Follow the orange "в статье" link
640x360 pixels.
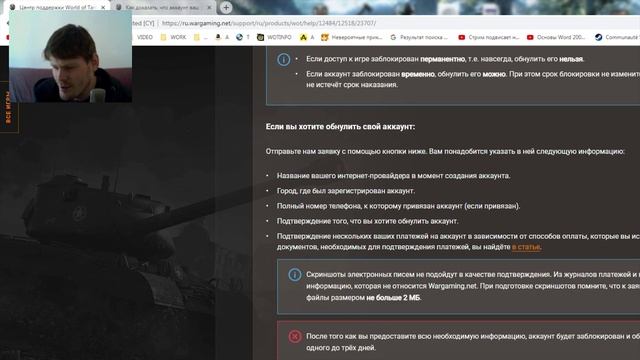526,247
